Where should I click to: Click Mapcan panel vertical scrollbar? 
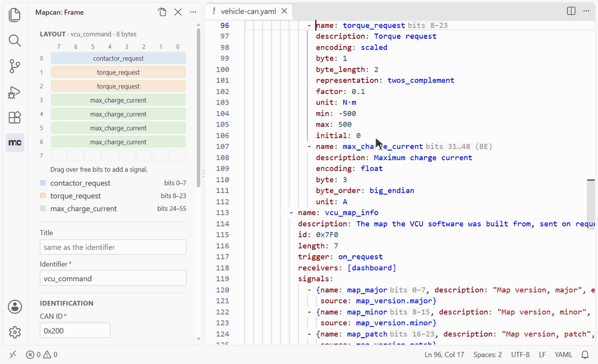[x=199, y=108]
